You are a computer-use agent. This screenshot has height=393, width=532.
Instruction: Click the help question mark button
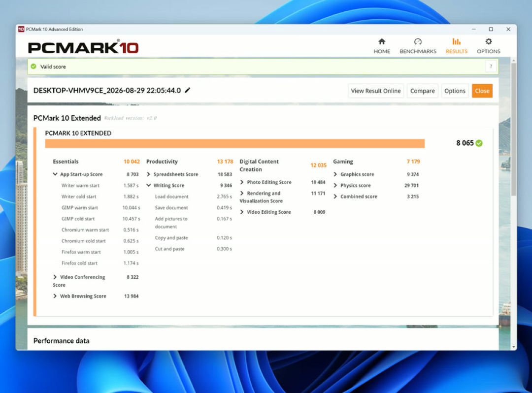click(x=491, y=66)
